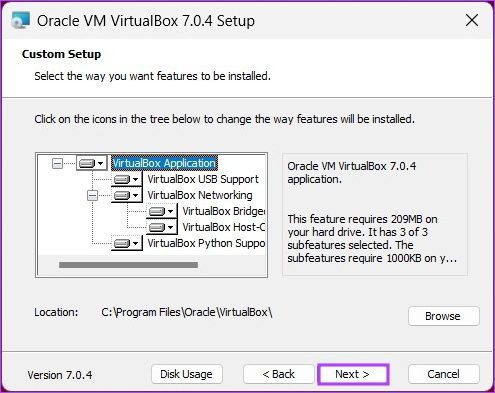Click the VirtualBox Python Support drive icon

coord(122,243)
